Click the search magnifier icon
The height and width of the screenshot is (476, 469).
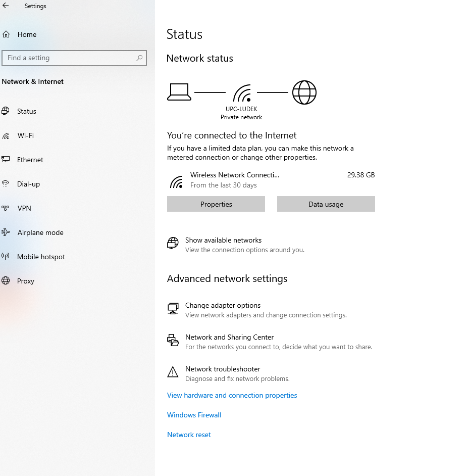point(139,58)
